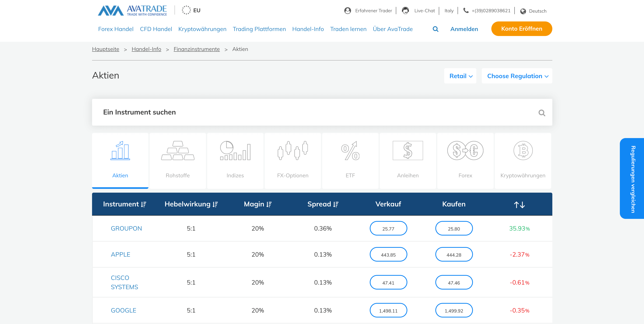Open site search via magnifier in navbar
Viewport: 644px width, 324px height.
pyautogui.click(x=435, y=29)
